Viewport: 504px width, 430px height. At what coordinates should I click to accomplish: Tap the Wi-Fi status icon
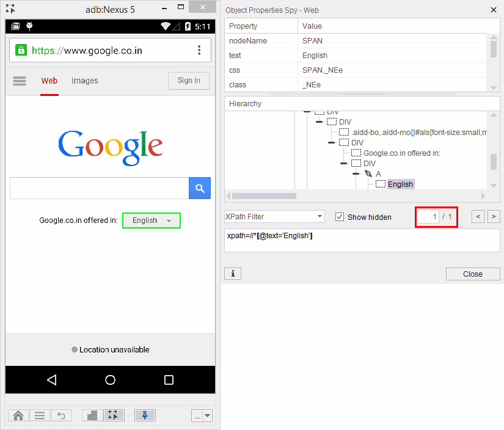[x=166, y=26]
